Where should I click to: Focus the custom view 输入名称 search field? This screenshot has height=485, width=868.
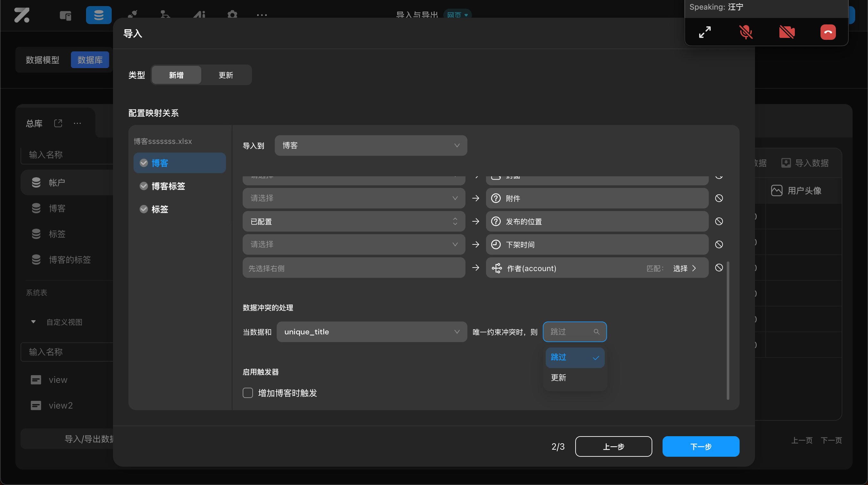(67, 352)
